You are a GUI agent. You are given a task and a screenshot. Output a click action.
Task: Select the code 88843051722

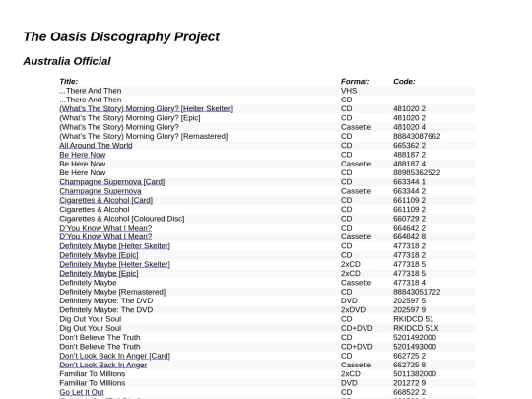[x=417, y=293]
